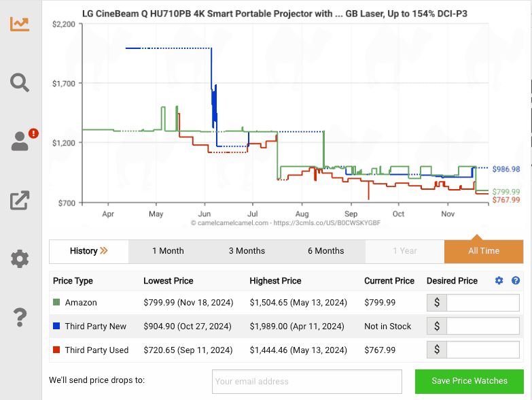Focus the email address input field
This screenshot has height=400, width=532.
306,381
